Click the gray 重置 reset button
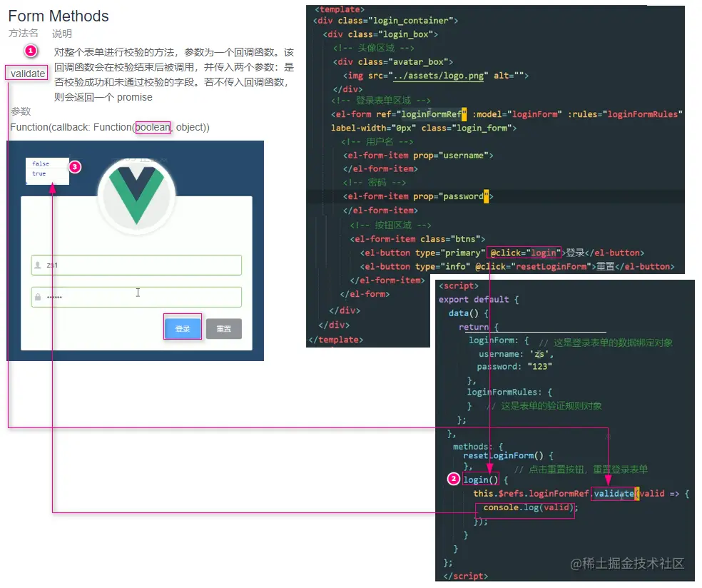Viewport: 702px width, 588px height. (224, 328)
